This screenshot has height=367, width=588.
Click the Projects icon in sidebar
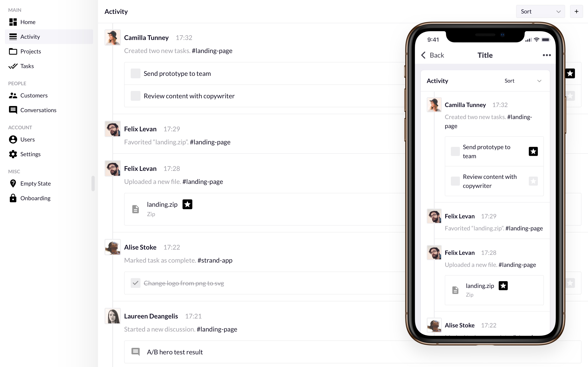click(13, 51)
